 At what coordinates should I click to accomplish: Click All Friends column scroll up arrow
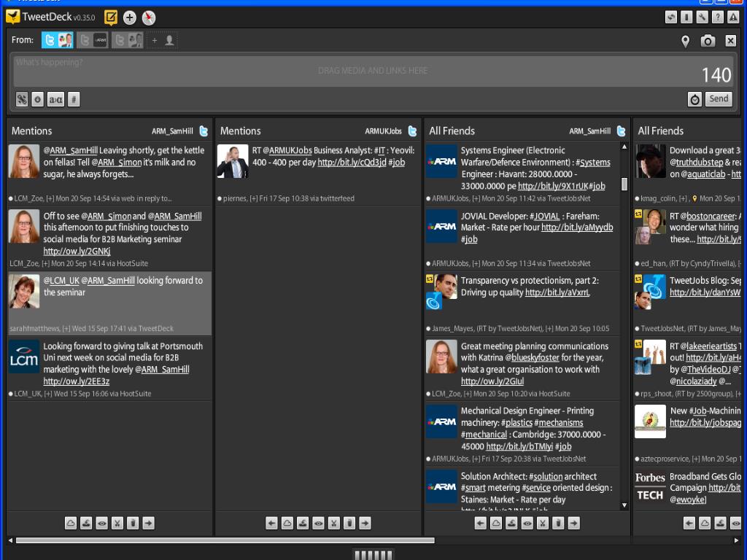pos(624,147)
